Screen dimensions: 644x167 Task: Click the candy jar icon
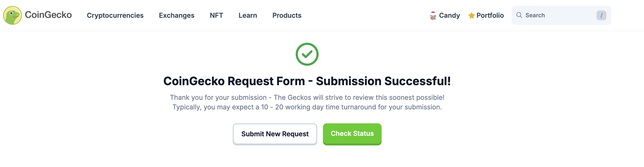(433, 16)
